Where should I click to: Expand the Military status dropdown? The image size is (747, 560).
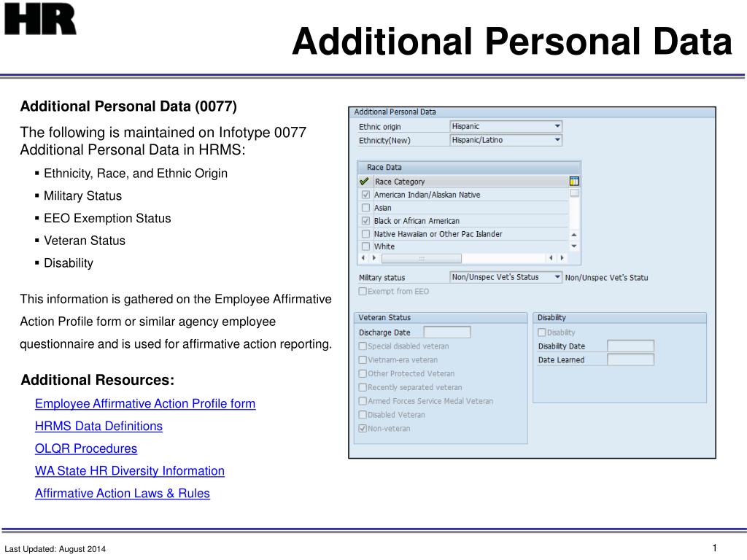[x=557, y=277]
